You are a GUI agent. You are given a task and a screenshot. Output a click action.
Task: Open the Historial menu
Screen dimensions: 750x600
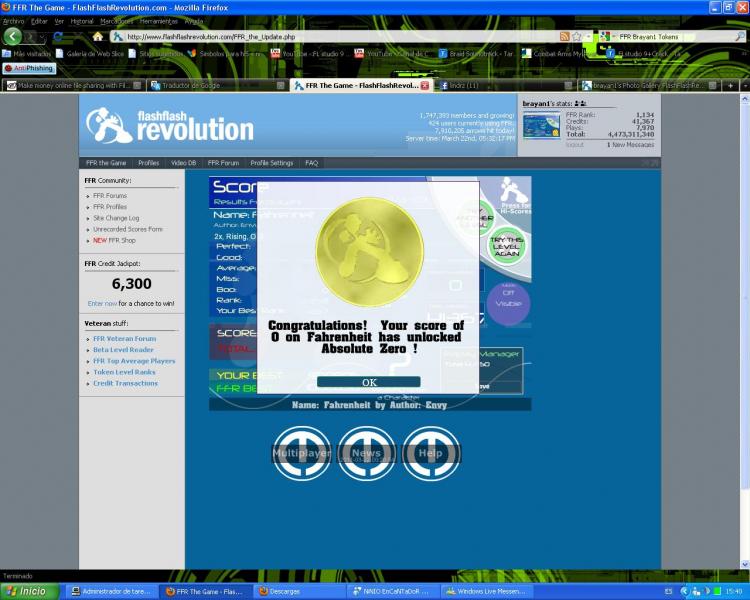[x=82, y=21]
